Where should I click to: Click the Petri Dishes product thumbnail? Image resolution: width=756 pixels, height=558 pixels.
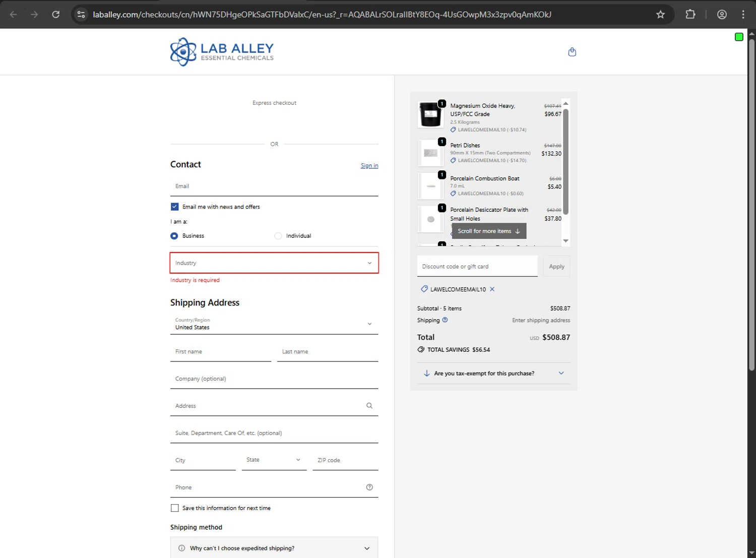pyautogui.click(x=430, y=153)
